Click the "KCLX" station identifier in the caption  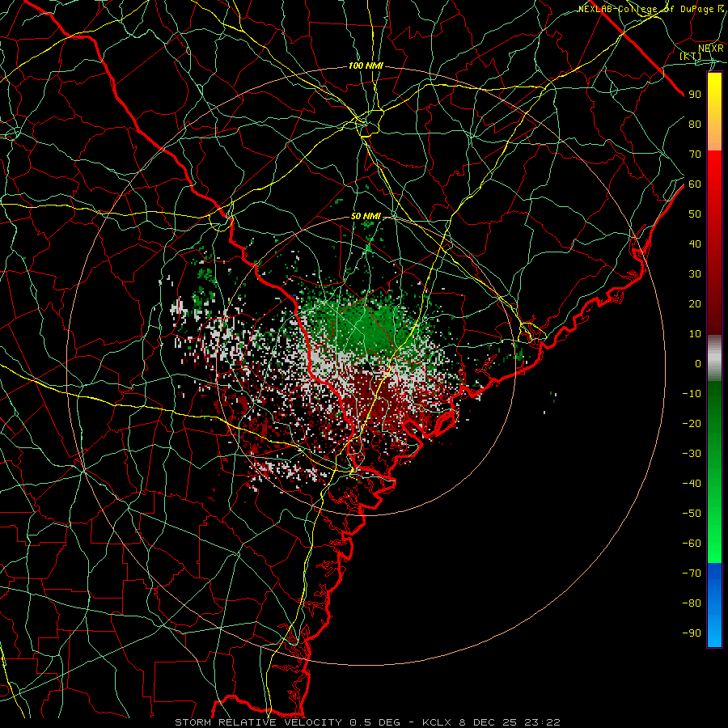pos(437,722)
